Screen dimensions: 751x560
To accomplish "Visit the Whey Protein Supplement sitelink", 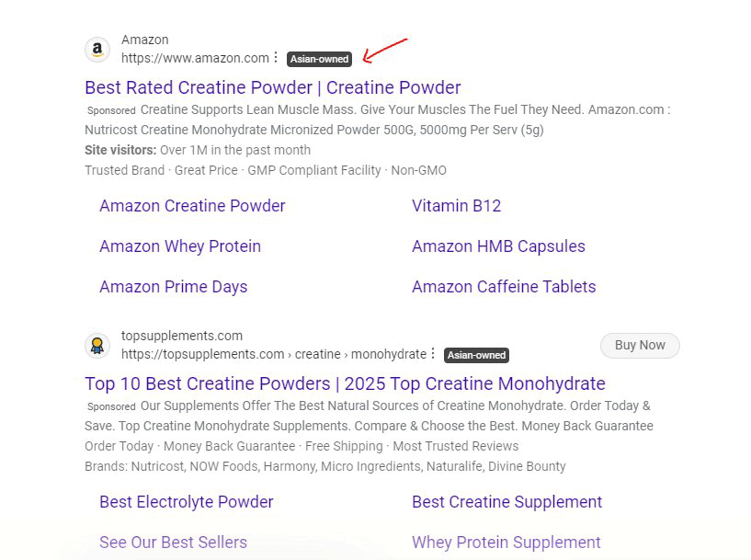I will click(506, 543).
